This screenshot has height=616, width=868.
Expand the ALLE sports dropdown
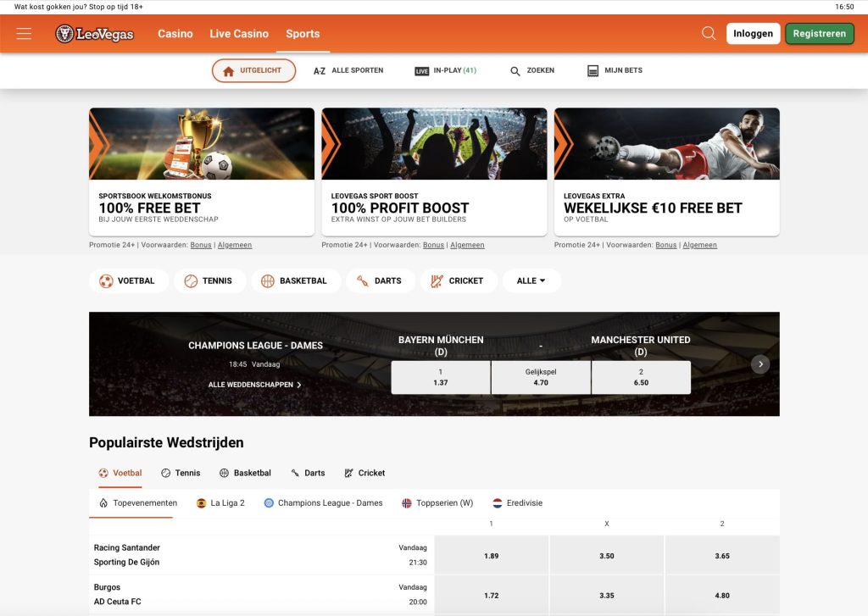click(x=531, y=280)
